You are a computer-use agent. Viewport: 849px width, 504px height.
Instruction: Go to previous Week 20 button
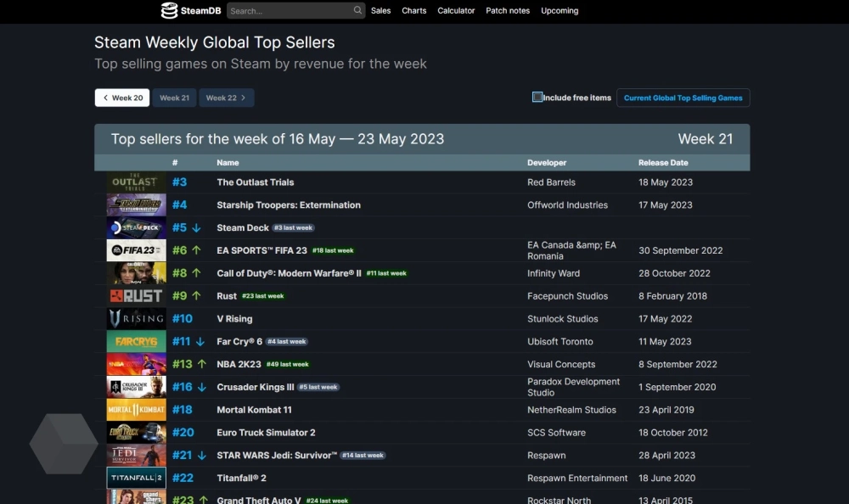(x=122, y=98)
